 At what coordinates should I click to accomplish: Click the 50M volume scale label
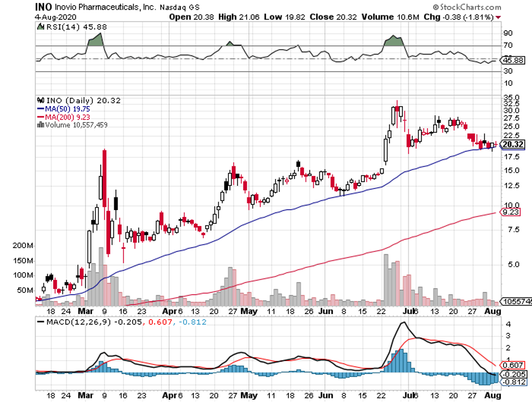pyautogui.click(x=25, y=290)
